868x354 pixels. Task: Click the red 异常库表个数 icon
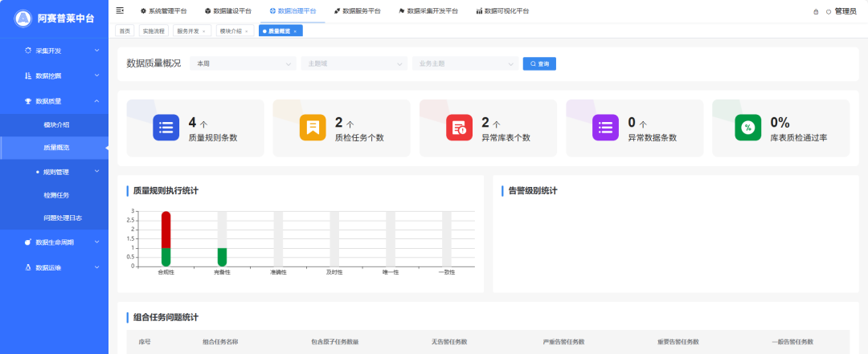coord(459,128)
